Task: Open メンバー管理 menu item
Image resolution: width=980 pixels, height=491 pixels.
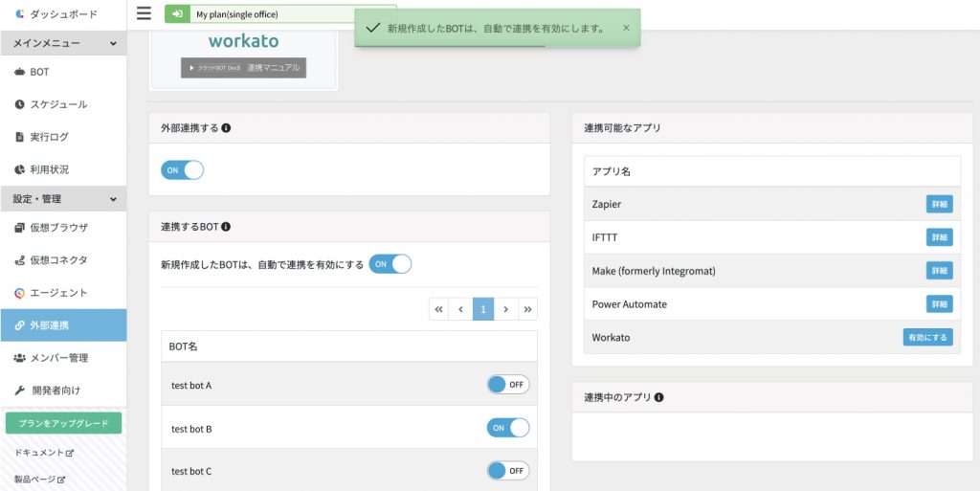Action: pyautogui.click(x=63, y=358)
